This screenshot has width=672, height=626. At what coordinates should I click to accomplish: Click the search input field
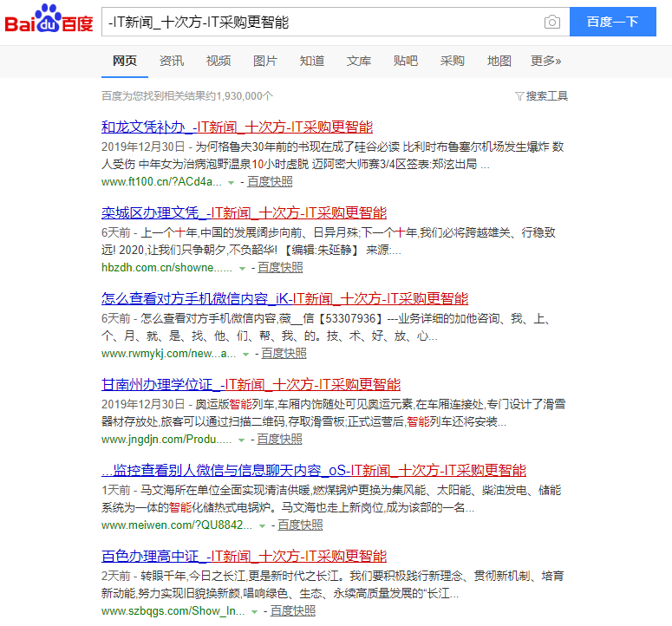click(321, 22)
